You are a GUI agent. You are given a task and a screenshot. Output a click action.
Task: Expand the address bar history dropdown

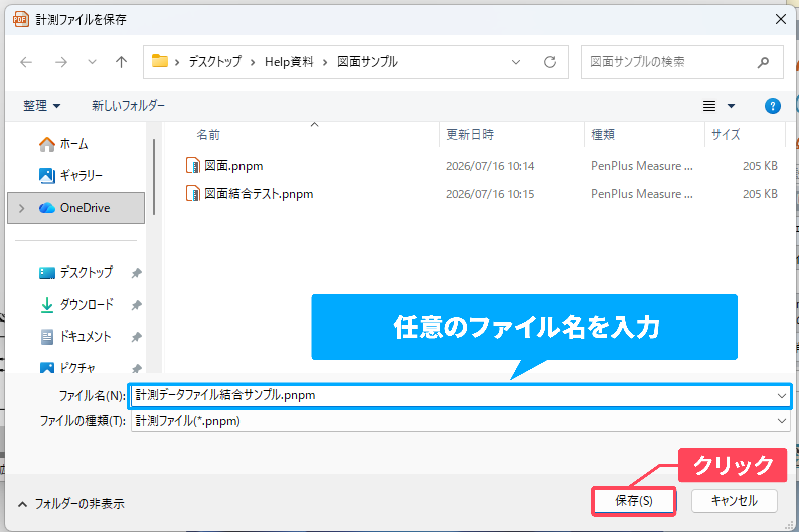pyautogui.click(x=516, y=62)
